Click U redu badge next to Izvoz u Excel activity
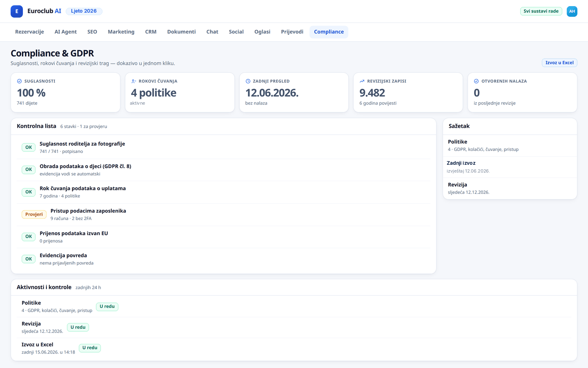Image resolution: width=588 pixels, height=368 pixels. [x=90, y=348]
